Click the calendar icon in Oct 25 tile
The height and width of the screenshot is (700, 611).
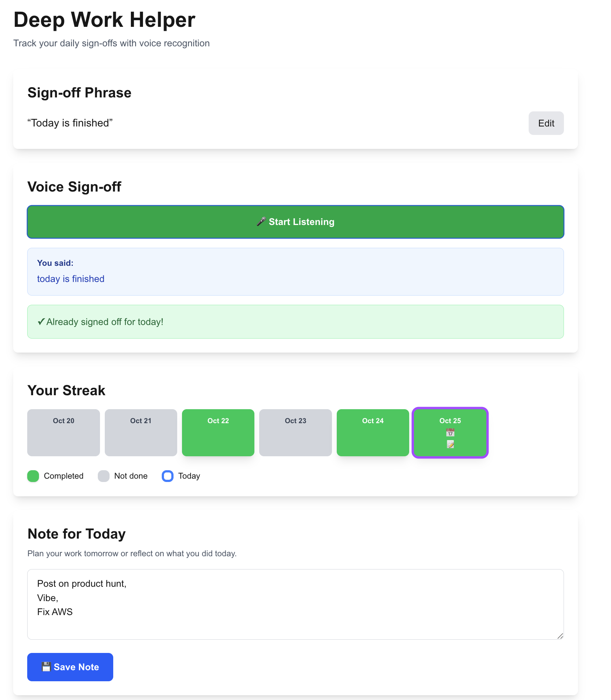450,432
